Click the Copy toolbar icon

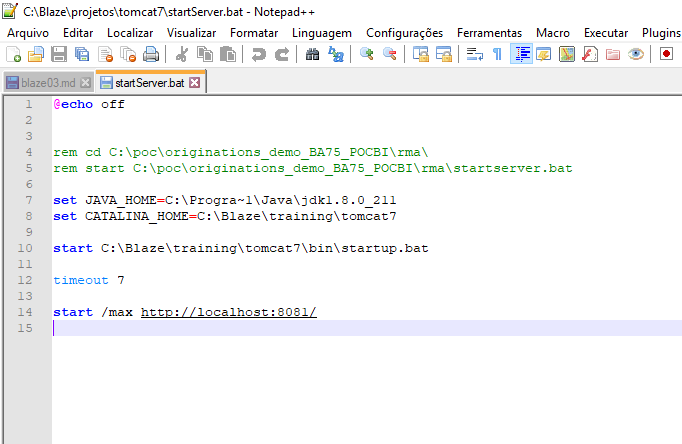[205, 54]
